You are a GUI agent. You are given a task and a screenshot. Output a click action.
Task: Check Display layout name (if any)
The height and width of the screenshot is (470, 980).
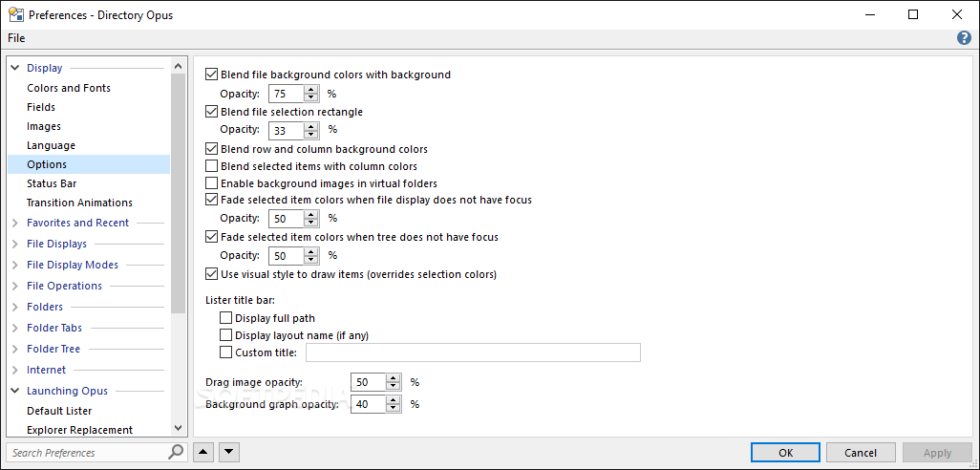coord(226,335)
